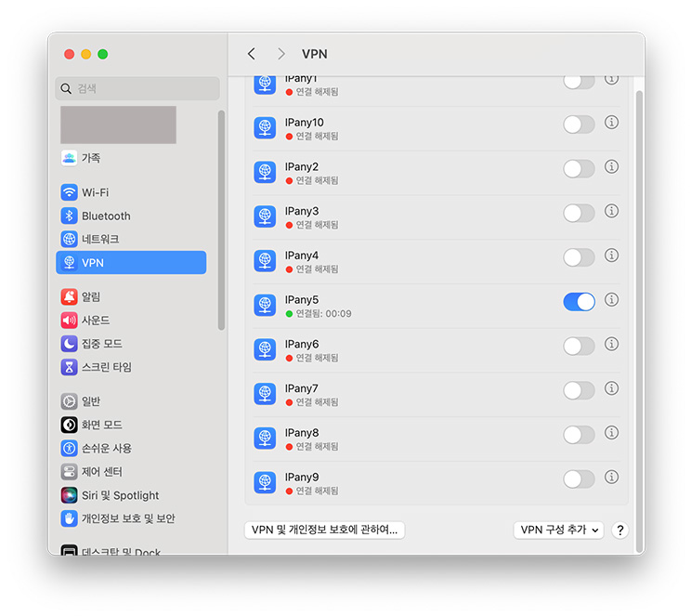
Task: Click VPN 및 개인정보 보호에 관하여 button
Action: click(x=324, y=531)
